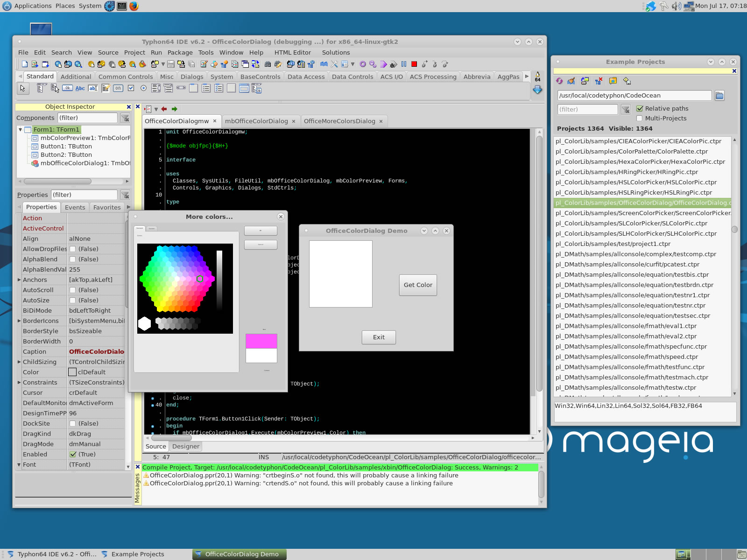This screenshot has width=747, height=560.
Task: Click the purple Run arrow icon
Action: tap(383, 64)
